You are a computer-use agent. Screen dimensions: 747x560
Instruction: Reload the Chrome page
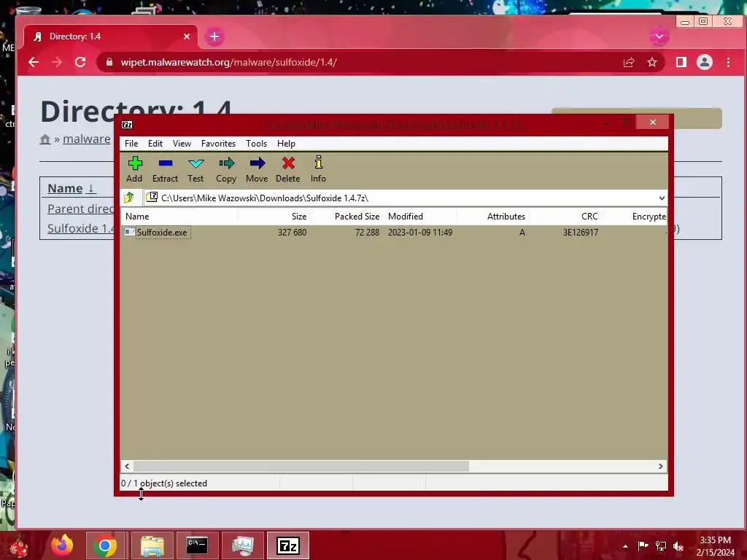80,63
